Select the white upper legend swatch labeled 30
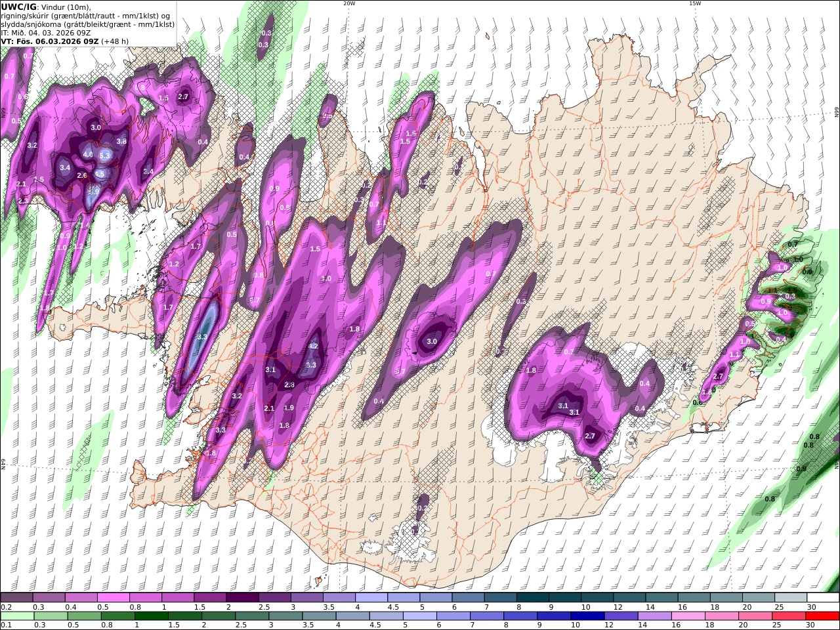The height and width of the screenshot is (630, 840). [824, 598]
